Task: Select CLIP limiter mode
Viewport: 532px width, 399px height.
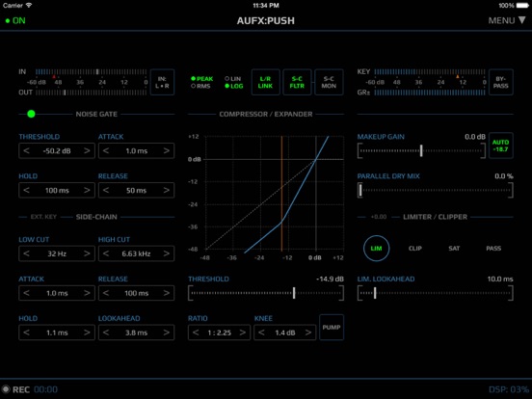Action: click(x=415, y=249)
